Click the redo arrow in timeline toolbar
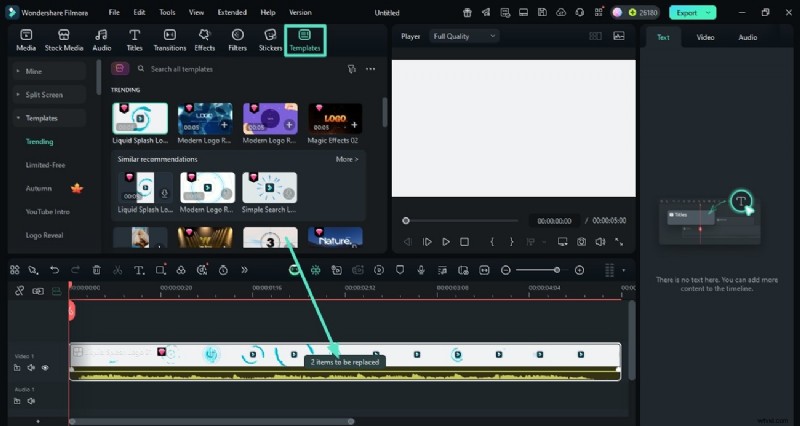800x426 pixels. 75,270
